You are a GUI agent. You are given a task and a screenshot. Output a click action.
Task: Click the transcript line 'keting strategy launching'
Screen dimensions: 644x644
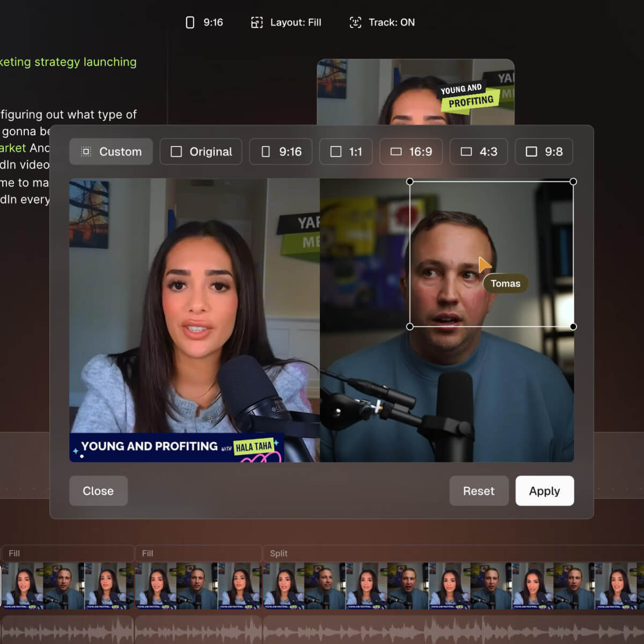(68, 62)
